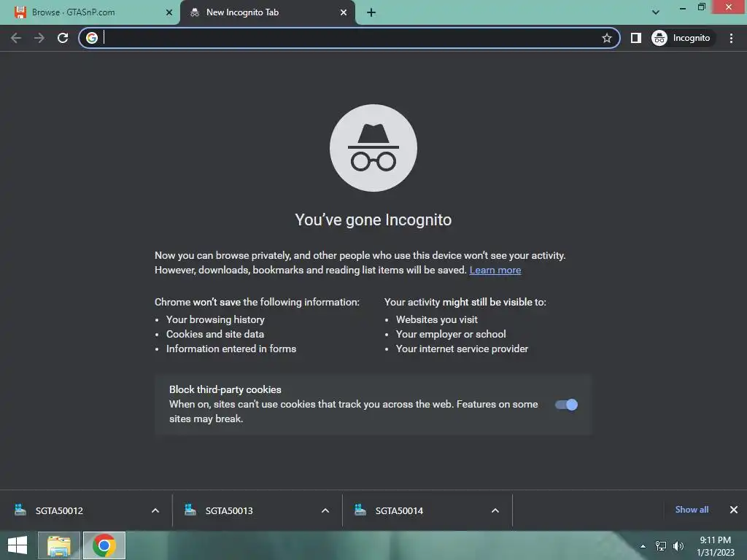Click the large Incognito hat-and-glasses logo
Viewport: 747px width, 560px height.
click(x=373, y=148)
